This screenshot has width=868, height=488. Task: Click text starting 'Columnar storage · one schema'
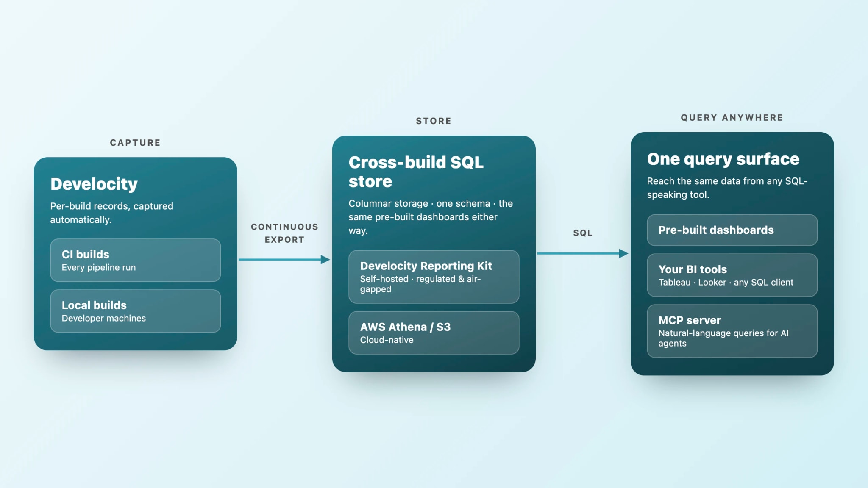click(431, 217)
